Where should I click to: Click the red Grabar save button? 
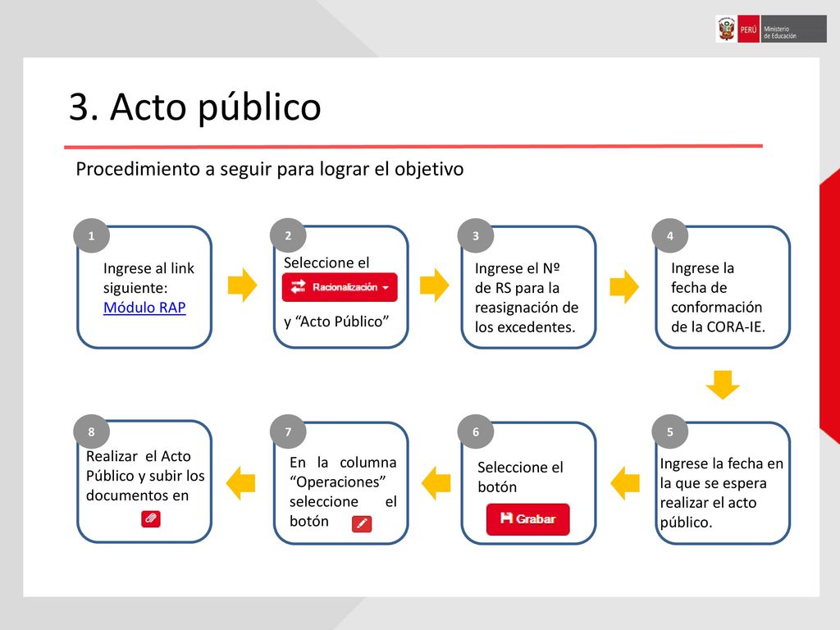coord(527,519)
